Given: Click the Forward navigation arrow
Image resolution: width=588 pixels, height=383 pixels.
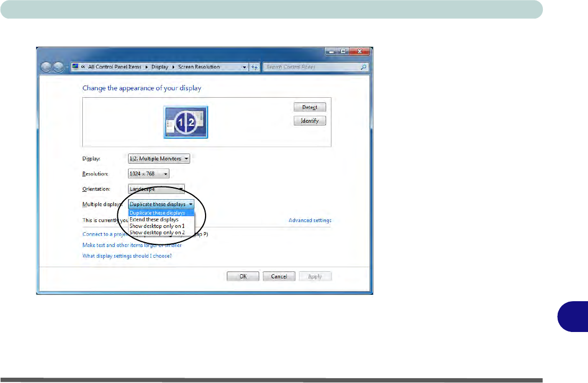Looking at the screenshot, I should [58, 67].
